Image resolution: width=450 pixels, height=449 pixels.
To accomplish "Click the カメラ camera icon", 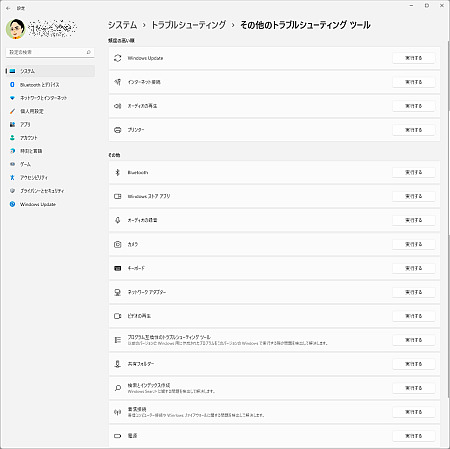I will click(x=118, y=244).
